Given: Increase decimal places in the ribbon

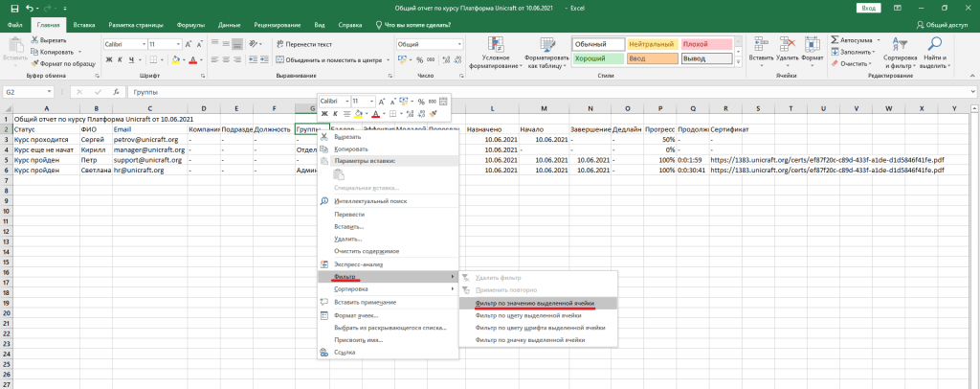Looking at the screenshot, I should 444,60.
